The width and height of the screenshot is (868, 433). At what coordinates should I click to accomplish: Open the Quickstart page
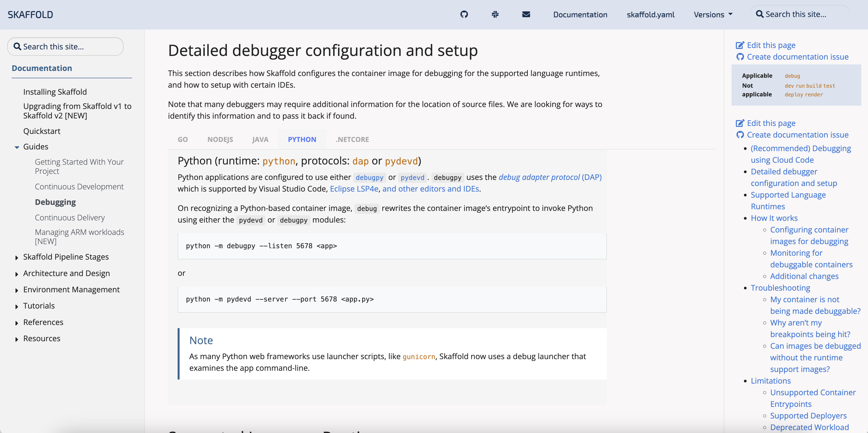(42, 131)
